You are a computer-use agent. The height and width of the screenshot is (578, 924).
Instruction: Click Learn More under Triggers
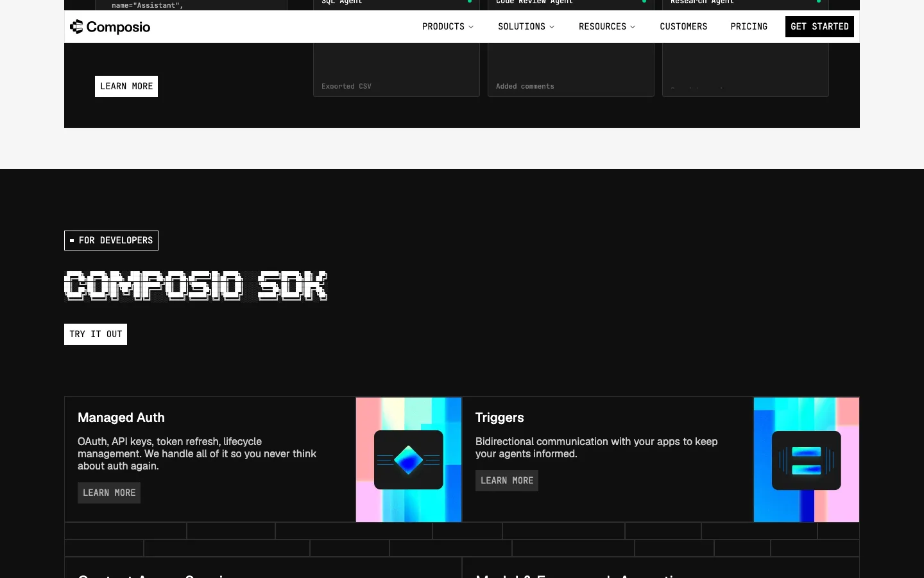click(507, 480)
